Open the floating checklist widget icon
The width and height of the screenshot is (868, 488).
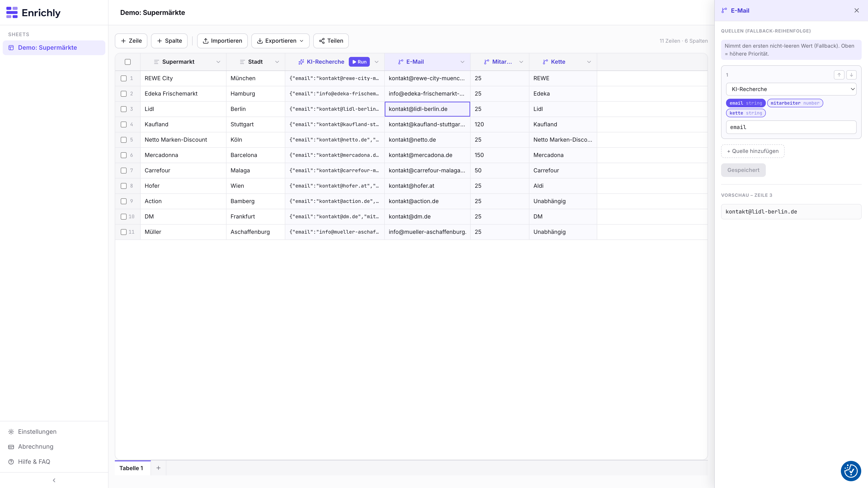pyautogui.click(x=851, y=471)
